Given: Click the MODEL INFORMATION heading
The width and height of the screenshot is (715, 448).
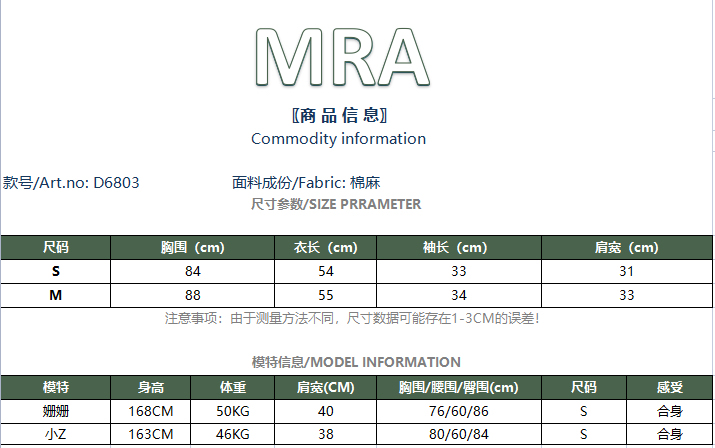Looking at the screenshot, I should pos(356,362).
